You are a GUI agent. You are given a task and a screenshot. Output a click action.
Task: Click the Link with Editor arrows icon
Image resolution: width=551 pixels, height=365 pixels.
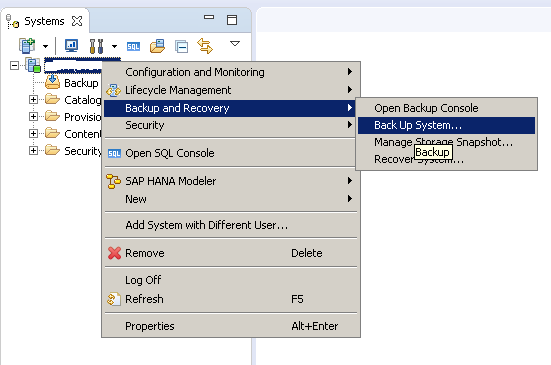pyautogui.click(x=205, y=46)
